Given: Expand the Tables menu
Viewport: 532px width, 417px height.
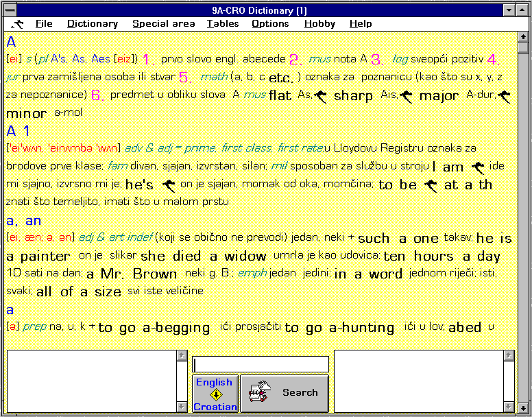Looking at the screenshot, I should click(223, 24).
